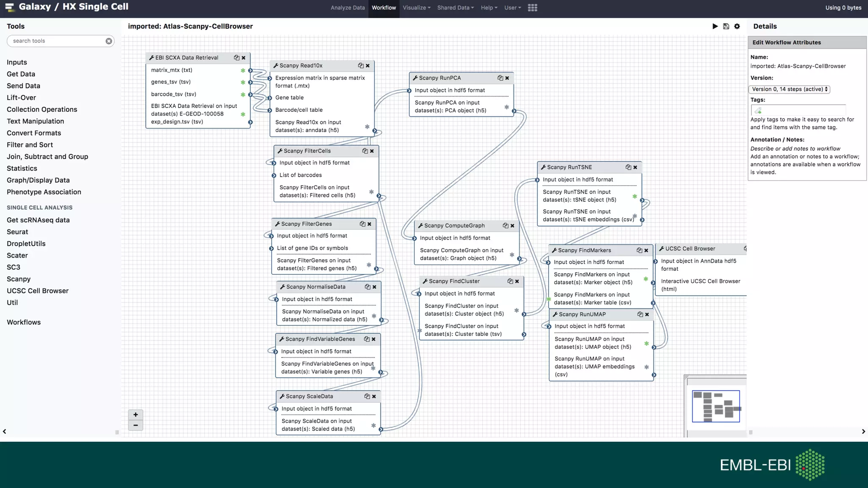Duplicate the Scanpy RunPCA node
Image resolution: width=868 pixels, height=488 pixels.
click(500, 78)
